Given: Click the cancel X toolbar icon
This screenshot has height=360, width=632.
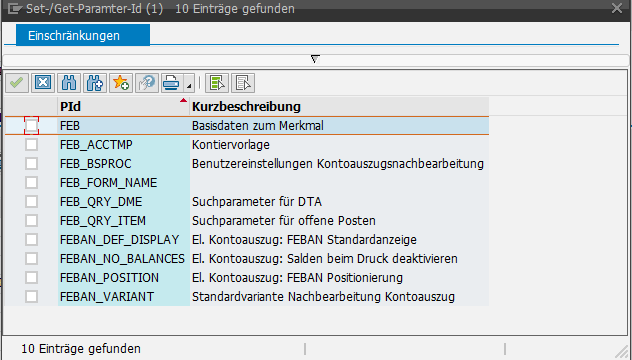Looking at the screenshot, I should [43, 83].
